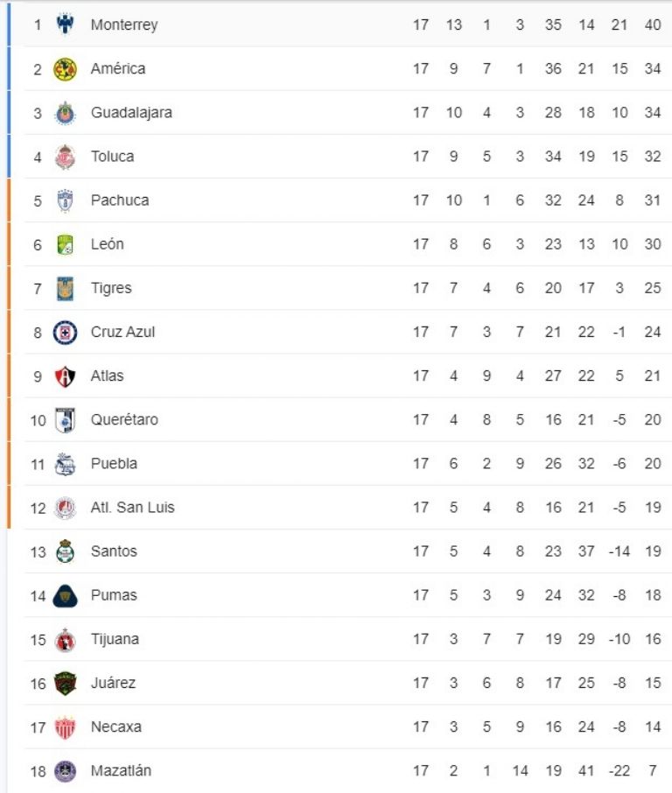The height and width of the screenshot is (793, 672).
Task: Open the Juárez team name link
Action: click(113, 683)
